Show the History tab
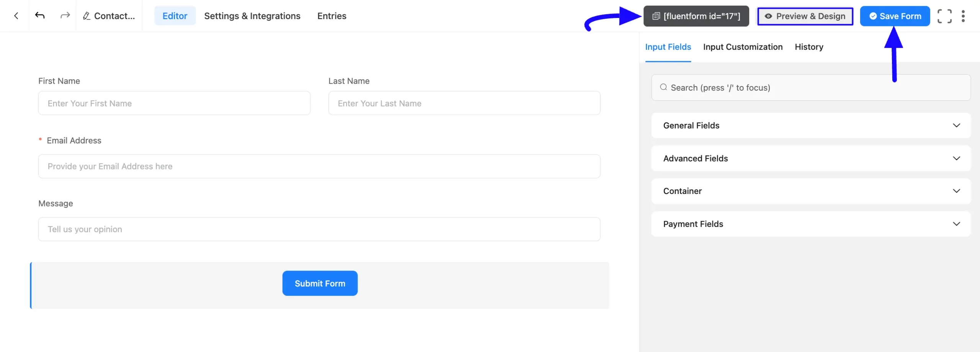This screenshot has height=352, width=980. (809, 47)
